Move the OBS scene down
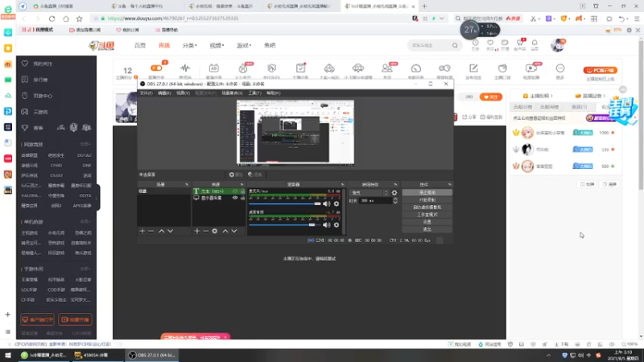This screenshot has width=644, height=362. [170, 231]
